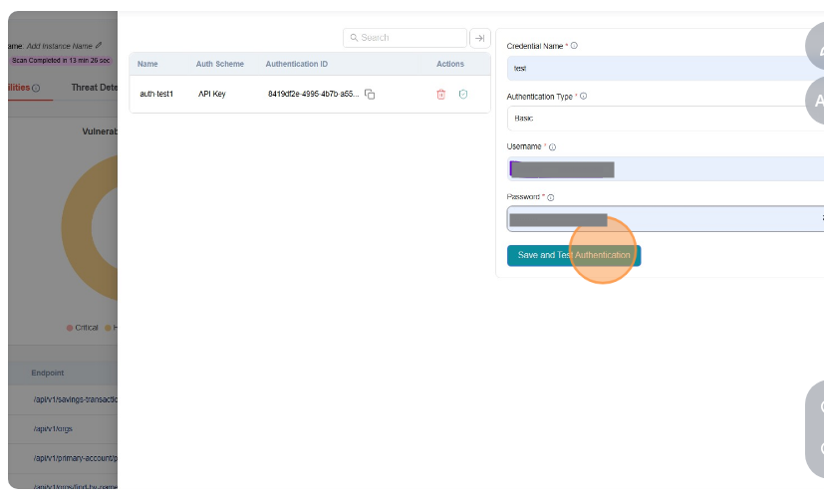The width and height of the screenshot is (824, 504).
Task: Collapse the panel with the arrow icon
Action: [479, 38]
